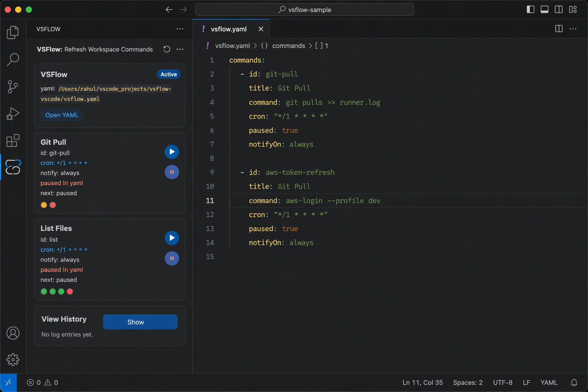The image size is (588, 392).
Task: Pause the List Files command
Action: click(x=171, y=258)
